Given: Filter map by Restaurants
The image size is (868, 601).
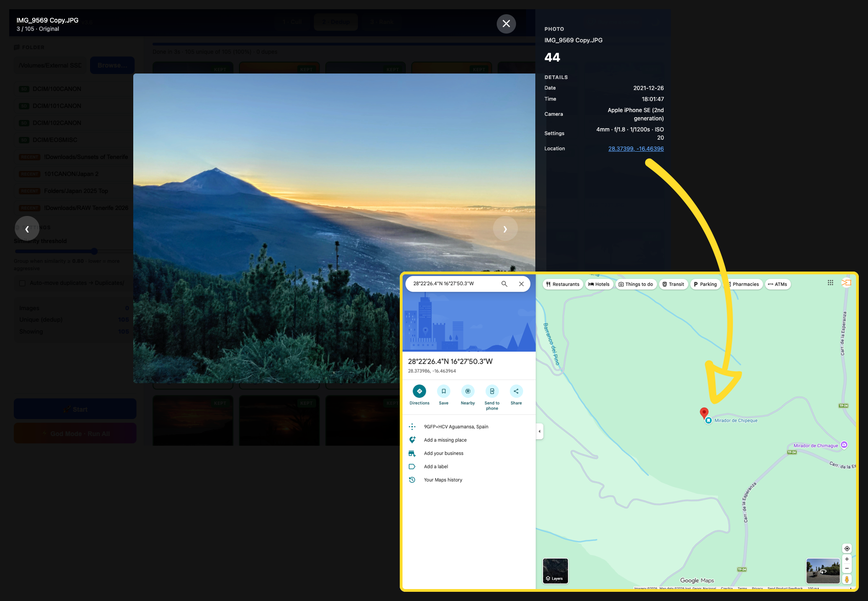Looking at the screenshot, I should click(x=562, y=284).
